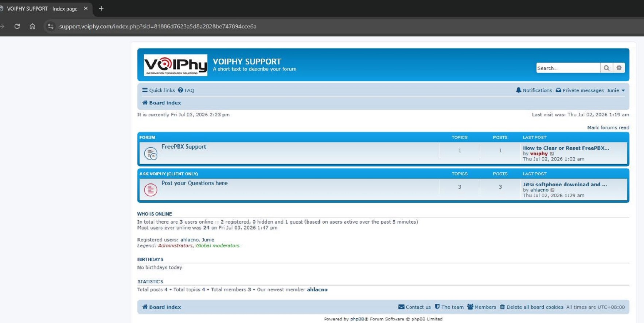The image size is (644, 323).
Task: Click the "ASK VOIPHY (CLIENT ONLY)" category header
Action: [169, 174]
